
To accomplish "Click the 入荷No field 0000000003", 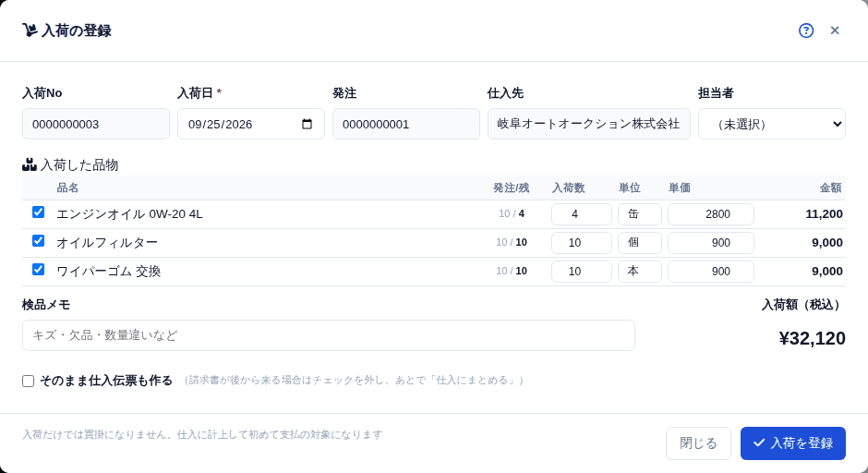I will [x=96, y=124].
